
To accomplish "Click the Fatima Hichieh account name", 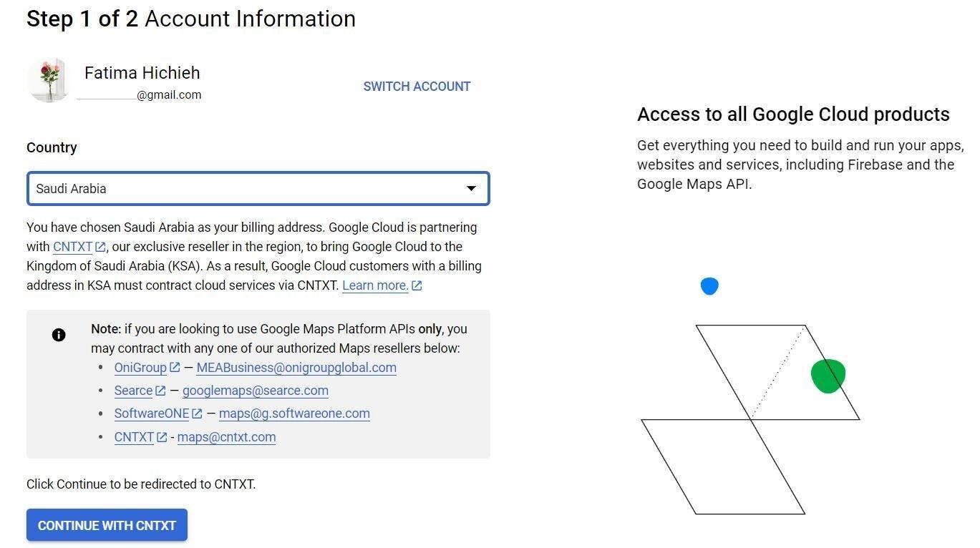I will click(x=142, y=73).
